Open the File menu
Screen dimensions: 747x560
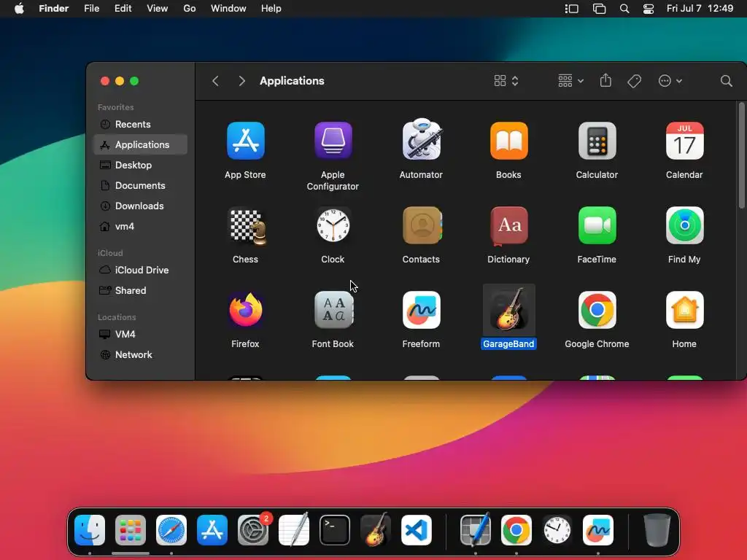coord(91,9)
